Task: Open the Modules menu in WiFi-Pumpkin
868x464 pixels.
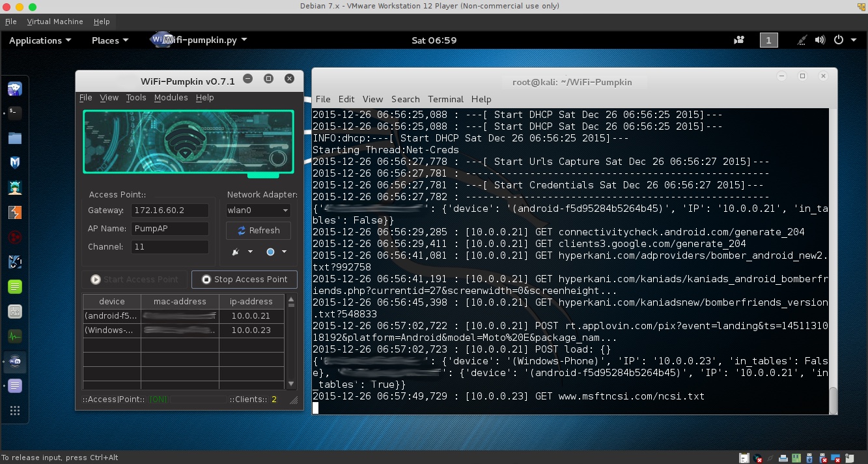Action: tap(171, 98)
